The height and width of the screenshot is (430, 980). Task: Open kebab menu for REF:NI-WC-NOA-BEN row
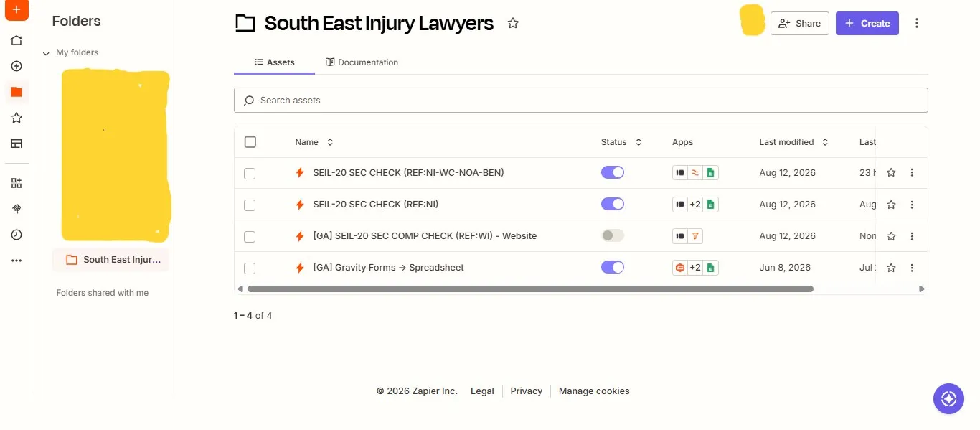(x=912, y=173)
